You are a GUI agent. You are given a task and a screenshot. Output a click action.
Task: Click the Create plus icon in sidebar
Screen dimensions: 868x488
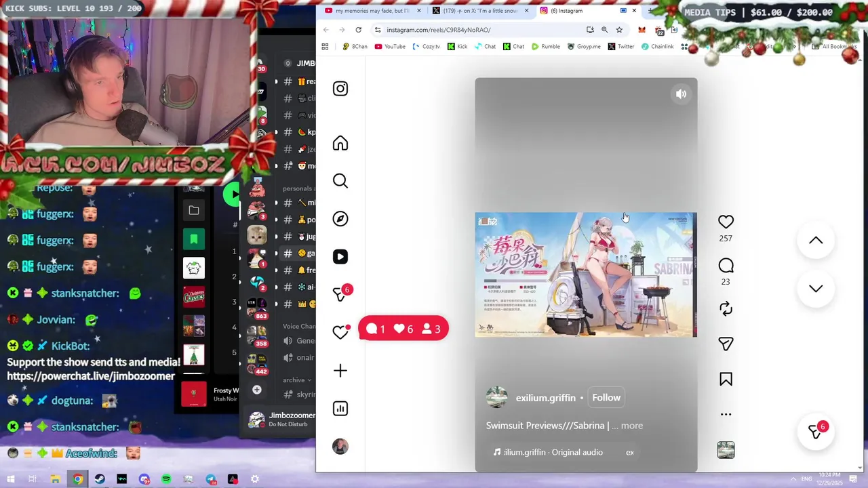340,371
